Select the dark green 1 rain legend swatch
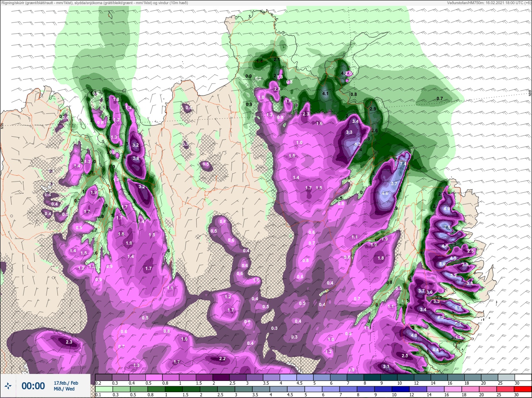Image resolution: width=532 pixels, height=398 pixels. (173, 389)
